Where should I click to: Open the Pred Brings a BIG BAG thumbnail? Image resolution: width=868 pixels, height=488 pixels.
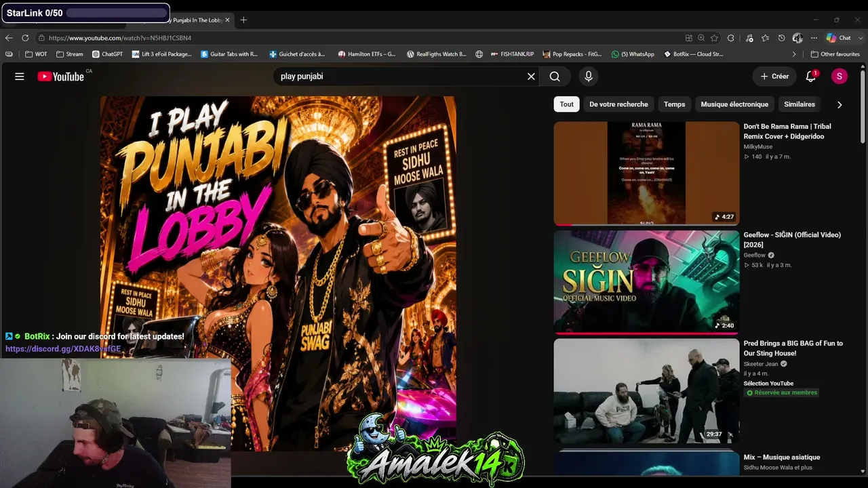[646, 390]
